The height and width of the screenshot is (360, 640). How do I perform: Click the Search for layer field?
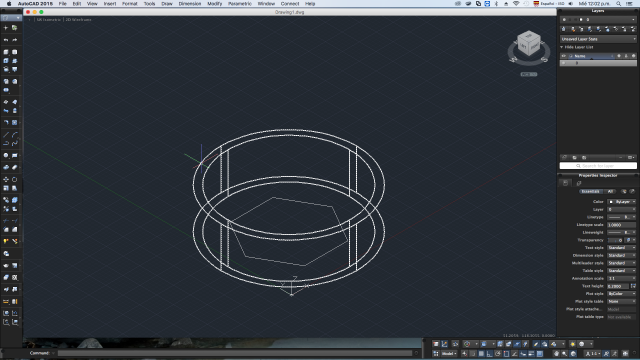click(x=598, y=166)
